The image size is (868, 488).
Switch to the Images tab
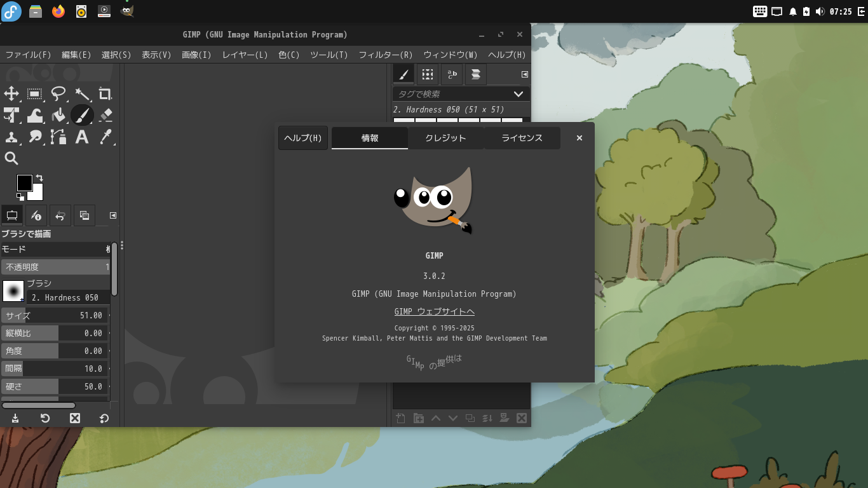pos(85,215)
